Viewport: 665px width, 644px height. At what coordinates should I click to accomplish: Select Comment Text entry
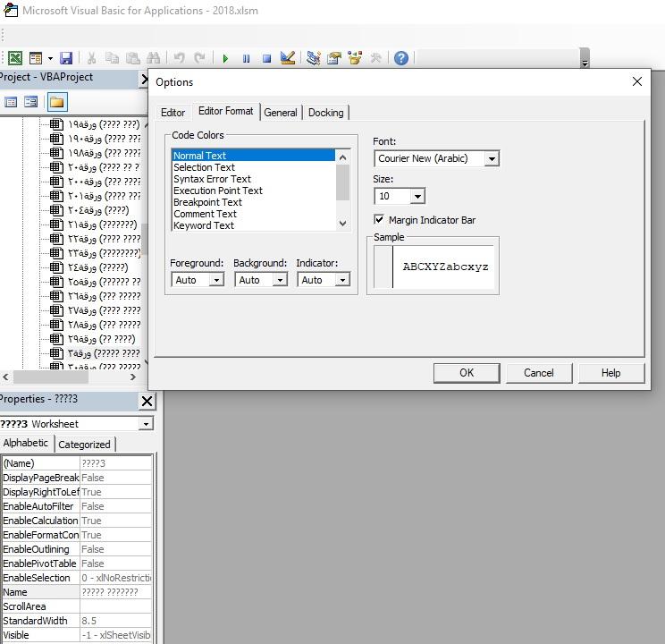[x=253, y=214]
